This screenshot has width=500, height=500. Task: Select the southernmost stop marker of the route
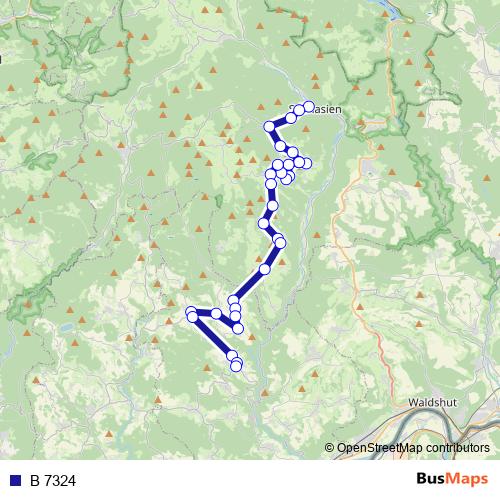point(236,366)
